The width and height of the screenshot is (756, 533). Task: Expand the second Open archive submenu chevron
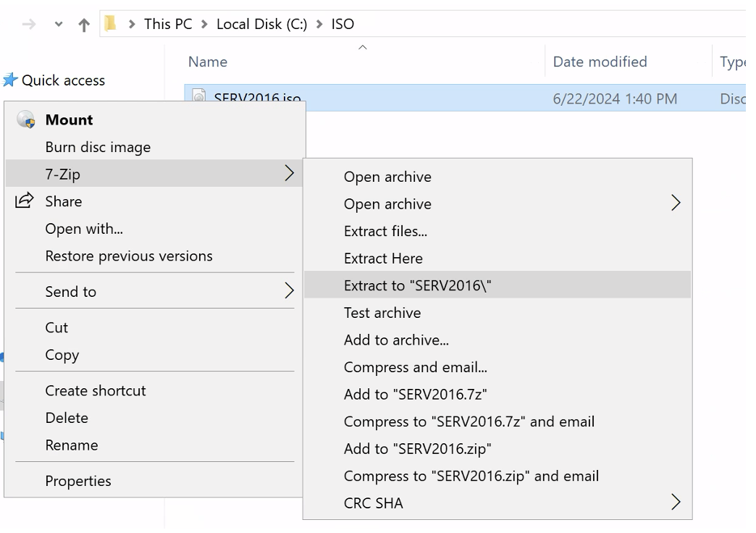(x=676, y=203)
